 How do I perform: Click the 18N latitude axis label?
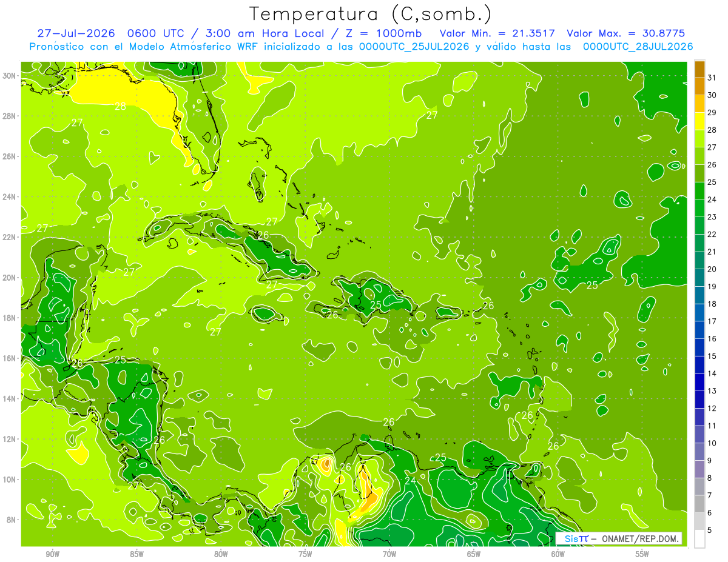click(10, 318)
